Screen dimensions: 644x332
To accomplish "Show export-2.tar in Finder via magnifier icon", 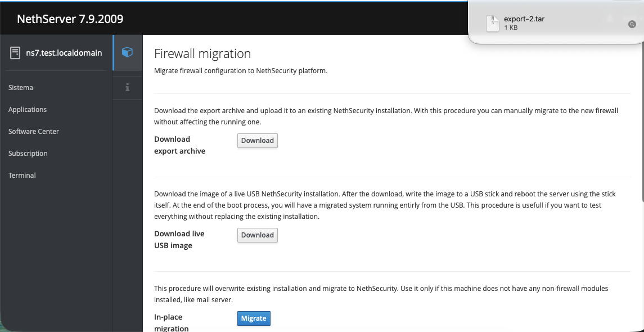I will tap(632, 24).
